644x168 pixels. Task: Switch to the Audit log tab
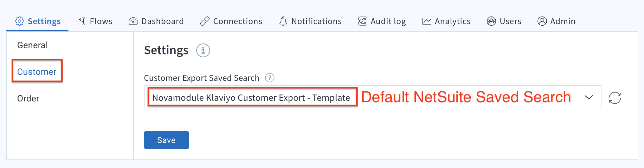point(382,21)
